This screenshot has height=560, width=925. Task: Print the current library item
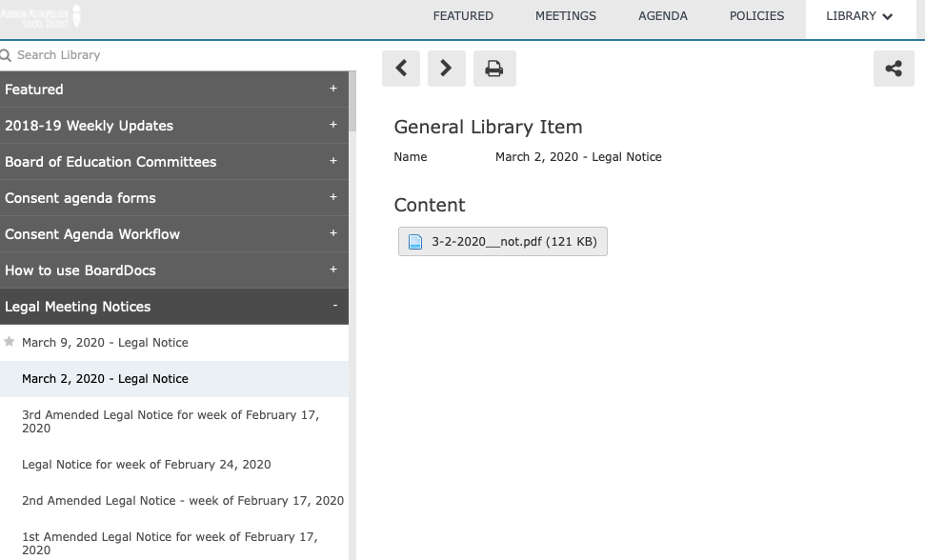coord(494,69)
